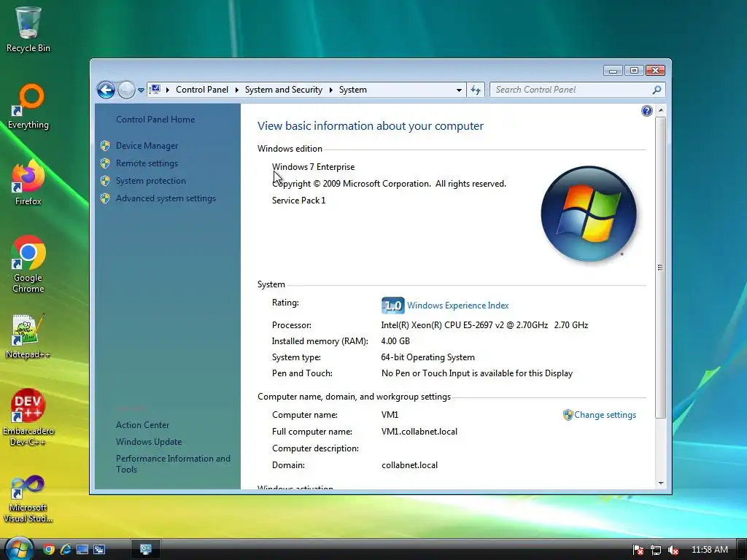Launch the Everything search shortcut

tap(28, 106)
